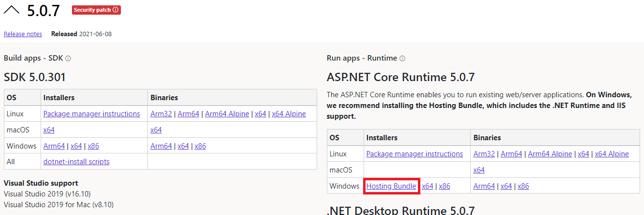Click the 'Visual Studio 2019 (v16.10)' text
Image resolution: width=644 pixels, height=215 pixels.
click(x=47, y=194)
